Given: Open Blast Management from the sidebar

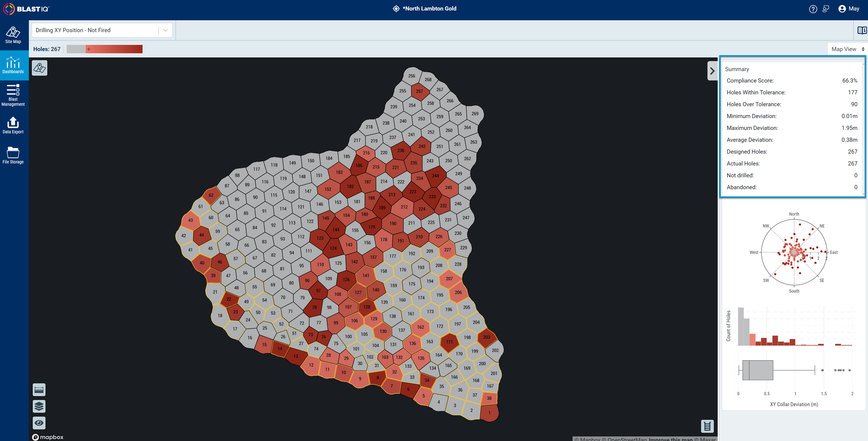Looking at the screenshot, I should point(13,95).
